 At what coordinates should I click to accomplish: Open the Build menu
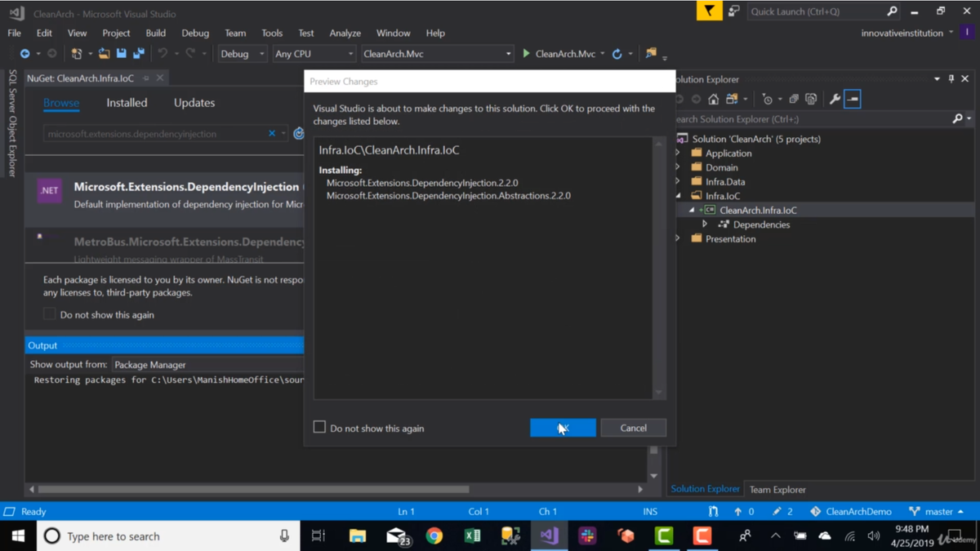155,33
